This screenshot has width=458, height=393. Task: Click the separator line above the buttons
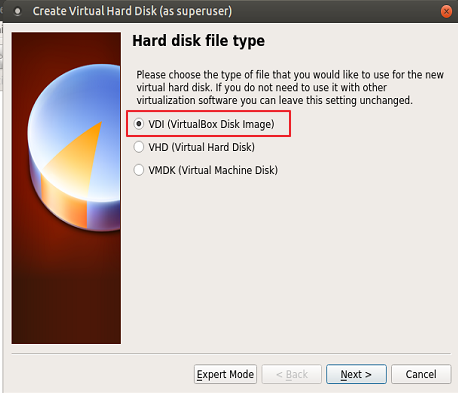tap(231, 353)
